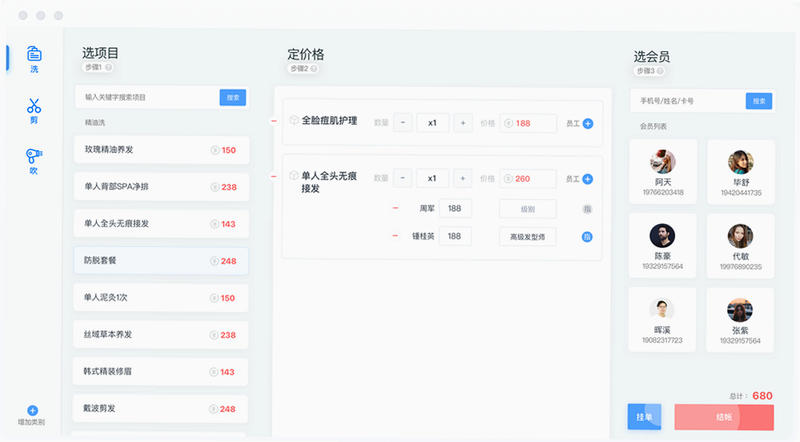This screenshot has width=800, height=442.
Task: Remove employee 周军 with red minus
Action: (x=395, y=208)
